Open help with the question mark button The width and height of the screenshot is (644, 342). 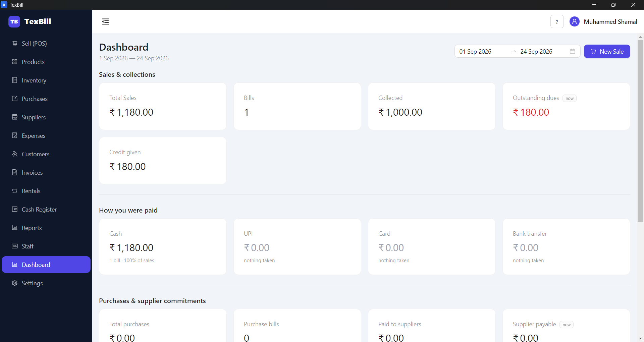point(557,21)
